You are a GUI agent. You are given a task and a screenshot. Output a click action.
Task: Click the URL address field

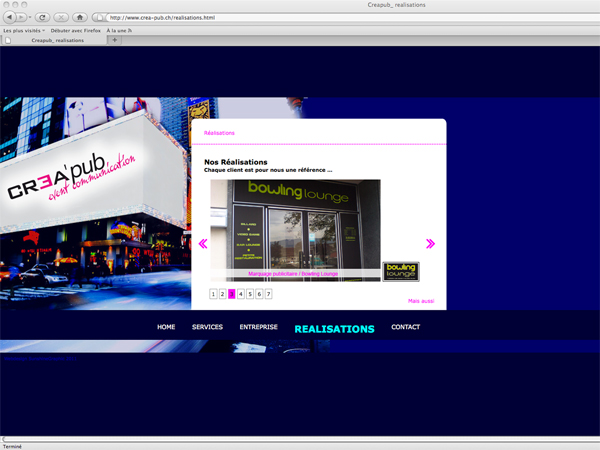(352, 18)
